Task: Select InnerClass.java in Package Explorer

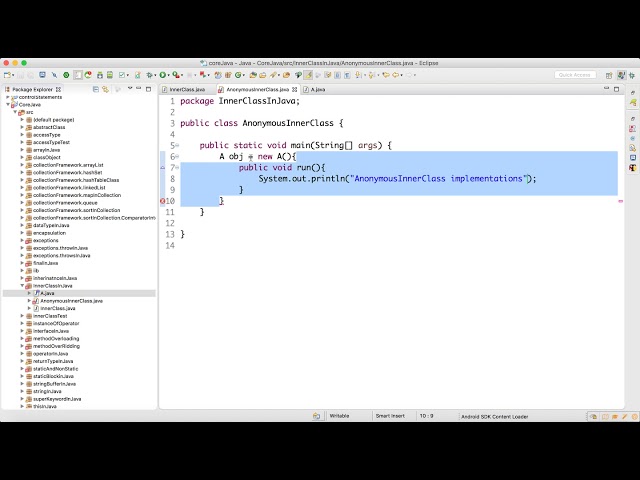Action: pos(58,308)
